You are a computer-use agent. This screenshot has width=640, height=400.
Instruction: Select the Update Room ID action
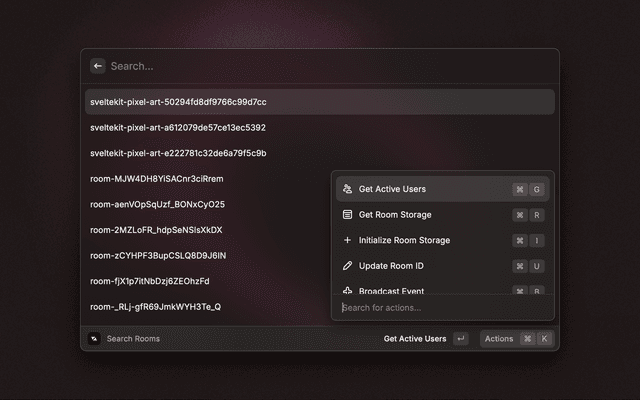[391, 266]
